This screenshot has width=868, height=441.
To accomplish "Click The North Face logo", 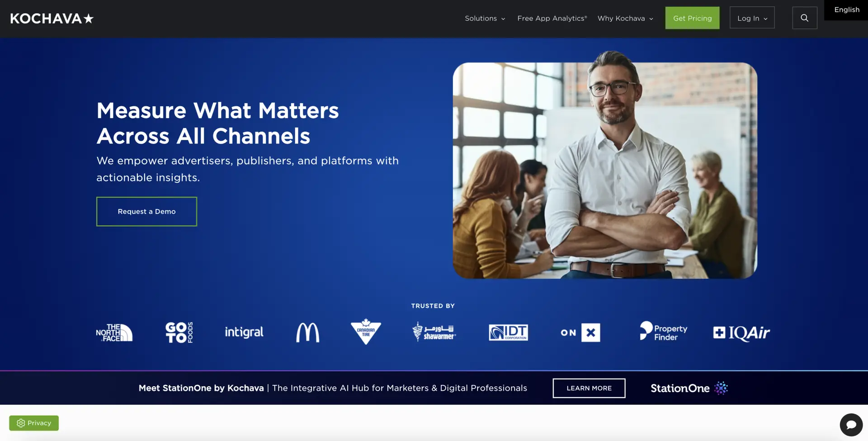I will click(x=114, y=332).
